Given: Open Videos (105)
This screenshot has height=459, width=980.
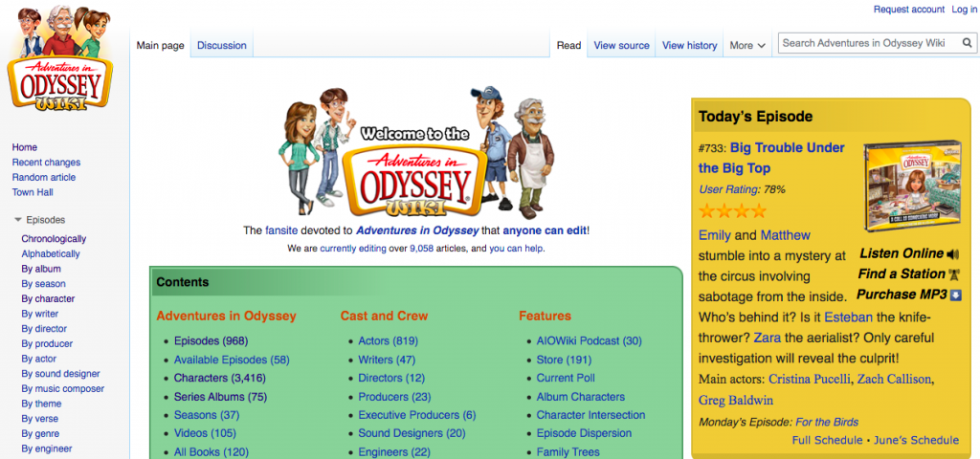Looking at the screenshot, I should [x=204, y=433].
